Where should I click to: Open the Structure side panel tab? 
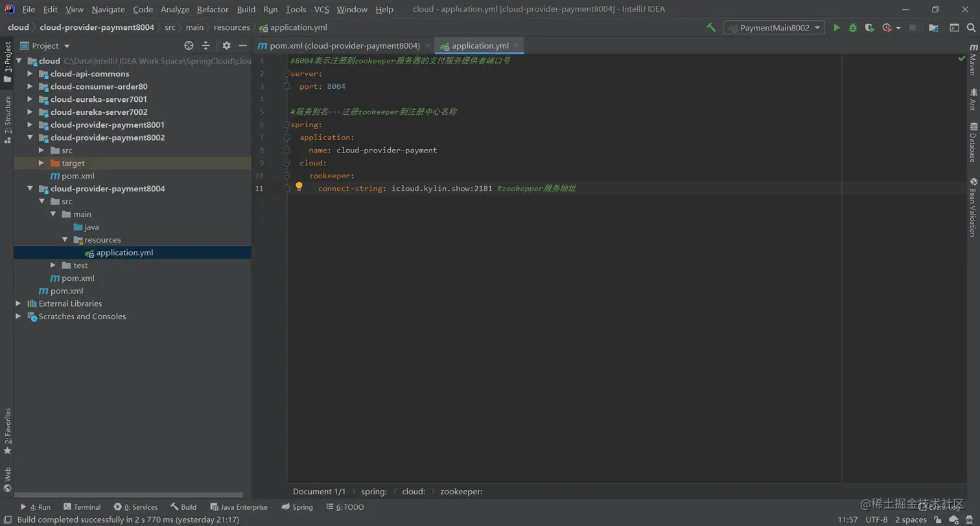(x=7, y=119)
